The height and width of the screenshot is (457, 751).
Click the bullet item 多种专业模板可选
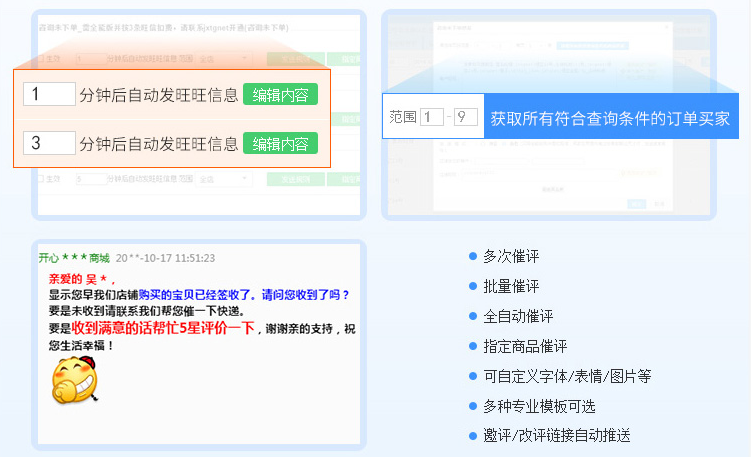tap(539, 406)
